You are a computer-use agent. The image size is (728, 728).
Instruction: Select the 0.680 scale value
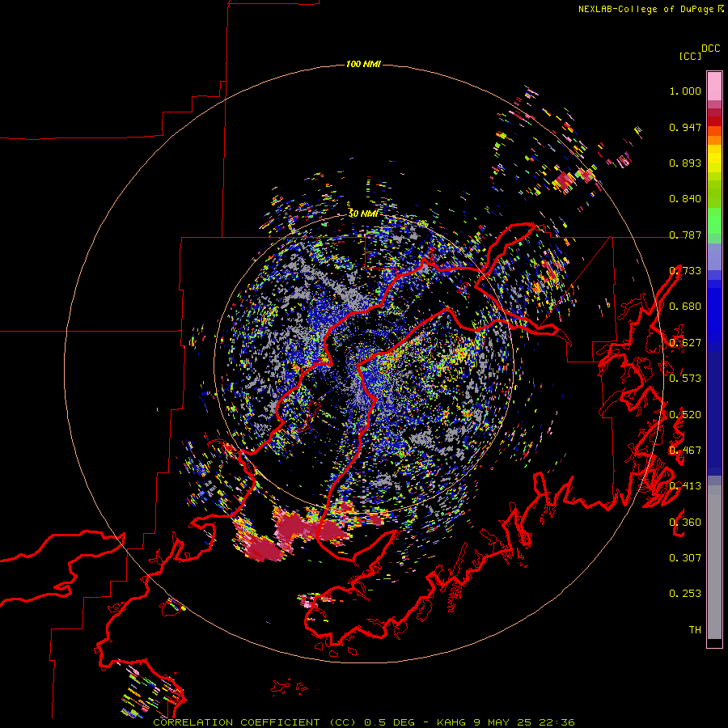685,307
